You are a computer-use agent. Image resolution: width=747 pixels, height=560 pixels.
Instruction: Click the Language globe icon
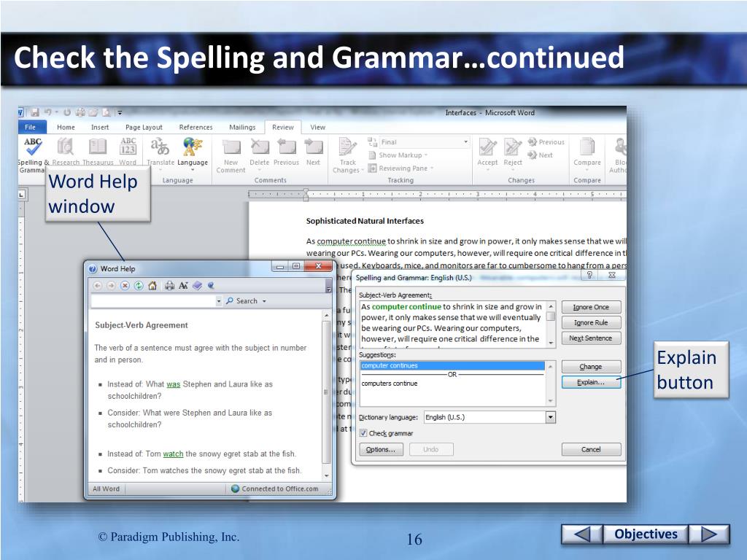(x=193, y=147)
